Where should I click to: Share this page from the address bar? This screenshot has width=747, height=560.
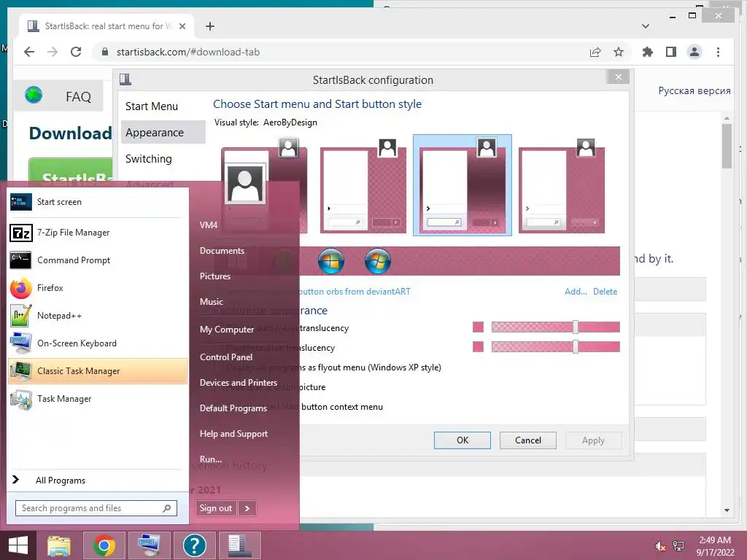coord(595,52)
